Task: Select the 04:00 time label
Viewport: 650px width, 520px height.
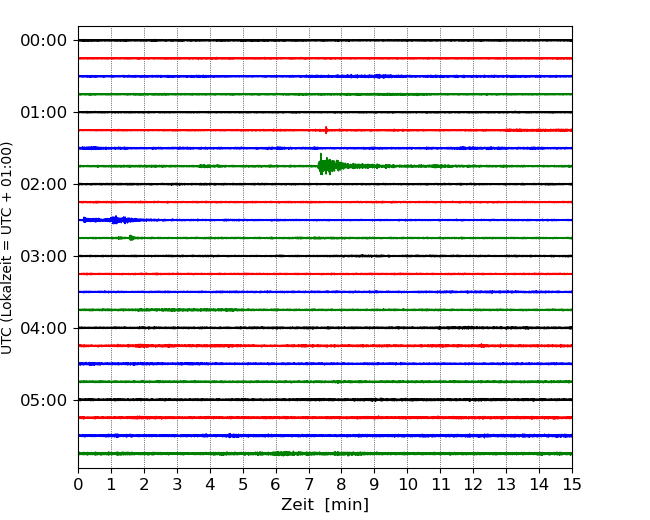Action: (x=43, y=328)
